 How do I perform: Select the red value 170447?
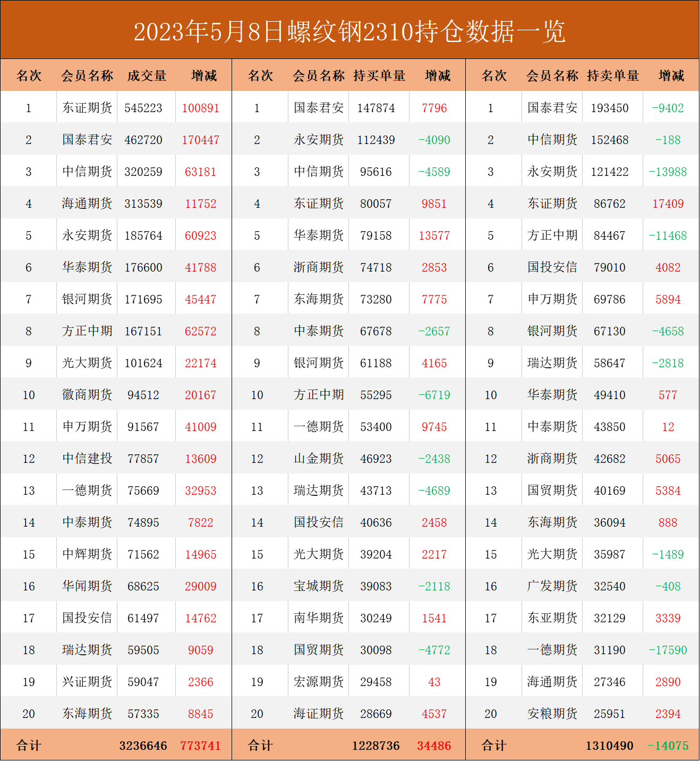coord(201,140)
